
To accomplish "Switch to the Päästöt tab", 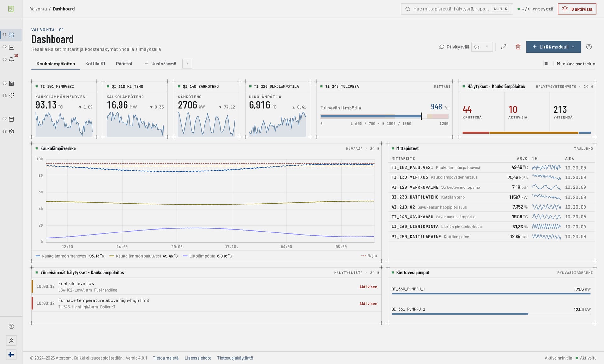I will point(124,64).
